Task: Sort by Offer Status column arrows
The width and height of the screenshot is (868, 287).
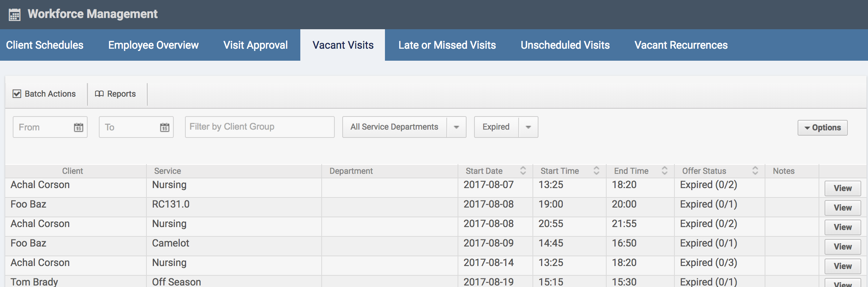Action: click(x=755, y=171)
